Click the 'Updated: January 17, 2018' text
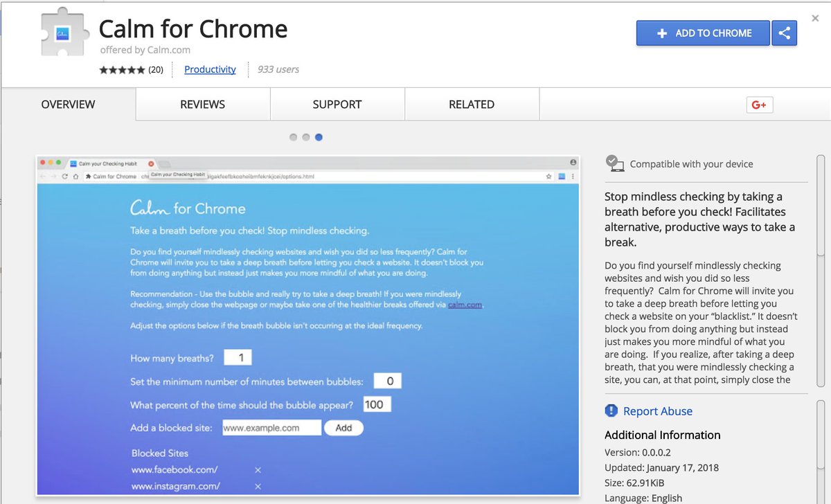The image size is (831, 504). click(x=661, y=467)
